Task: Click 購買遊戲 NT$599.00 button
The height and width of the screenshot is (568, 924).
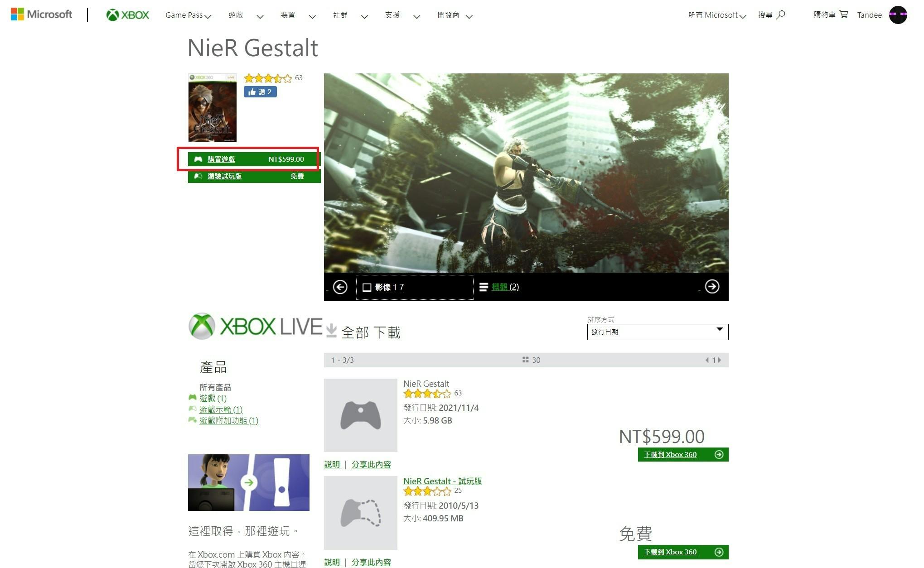Action: point(254,159)
